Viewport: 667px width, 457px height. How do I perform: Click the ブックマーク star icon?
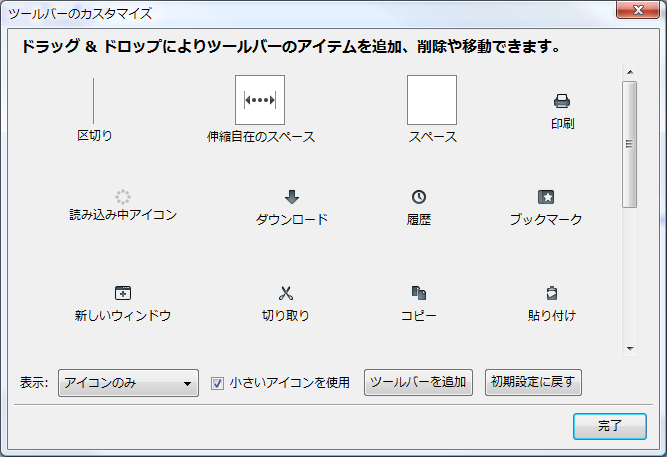coord(546,197)
